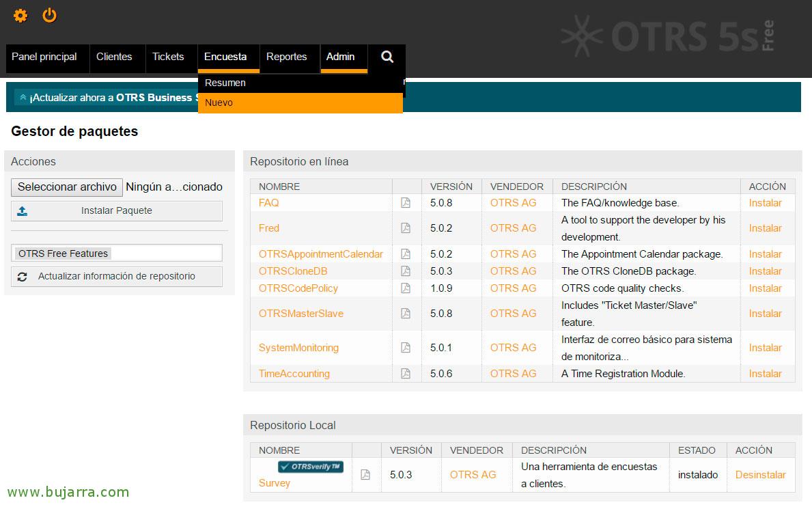Open the OTRSCodePolicy name link
Screen dimensions: 812x507
coord(298,288)
